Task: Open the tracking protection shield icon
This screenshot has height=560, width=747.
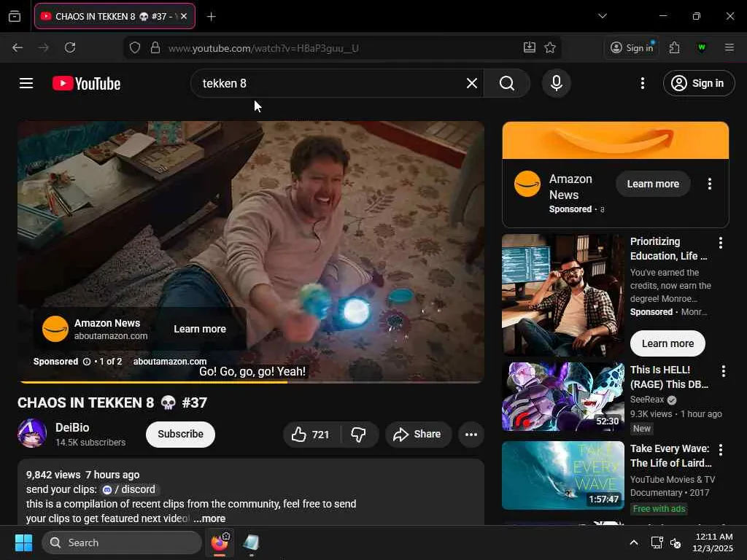Action: pyautogui.click(x=135, y=47)
